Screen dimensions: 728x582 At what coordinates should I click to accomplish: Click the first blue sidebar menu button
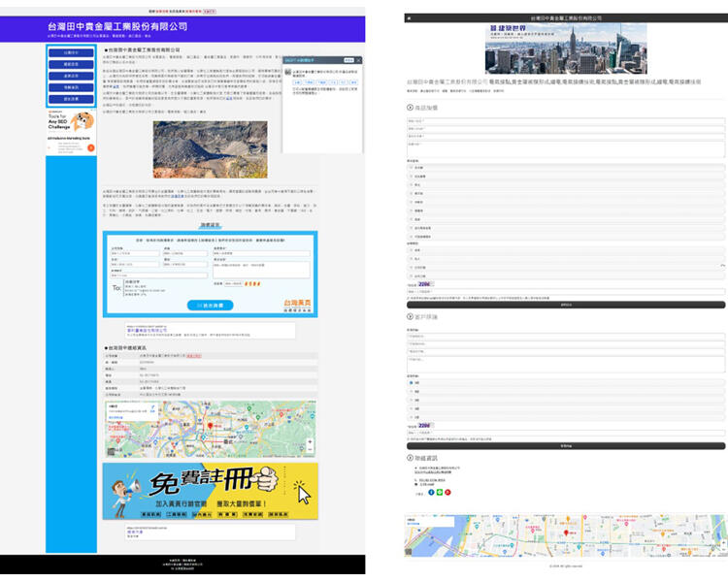[x=71, y=52]
